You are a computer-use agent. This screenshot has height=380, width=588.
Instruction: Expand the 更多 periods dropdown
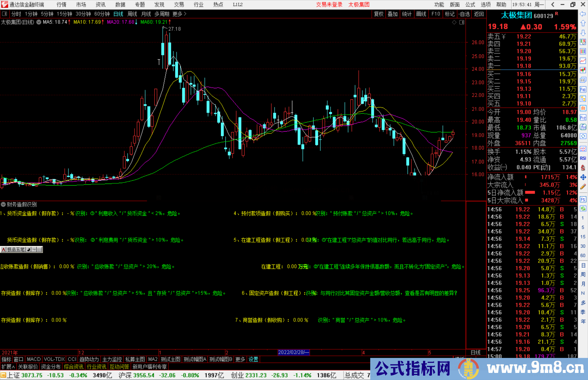click(179, 14)
